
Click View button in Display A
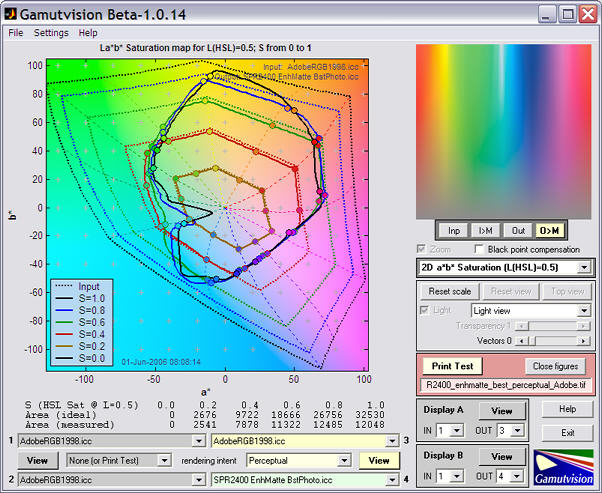pos(501,410)
